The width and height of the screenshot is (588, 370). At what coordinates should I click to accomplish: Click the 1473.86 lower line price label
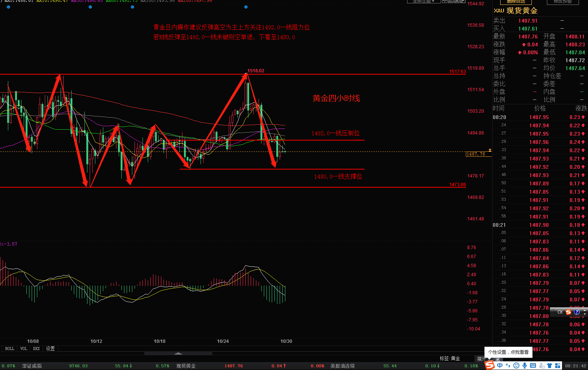point(457,185)
